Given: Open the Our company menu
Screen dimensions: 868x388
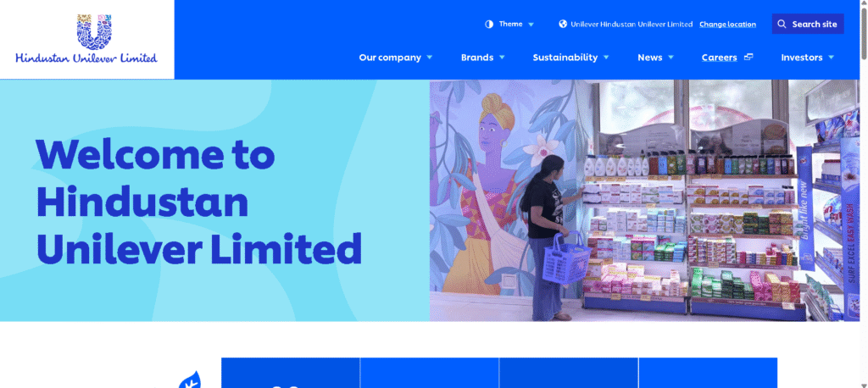Looking at the screenshot, I should [x=390, y=58].
